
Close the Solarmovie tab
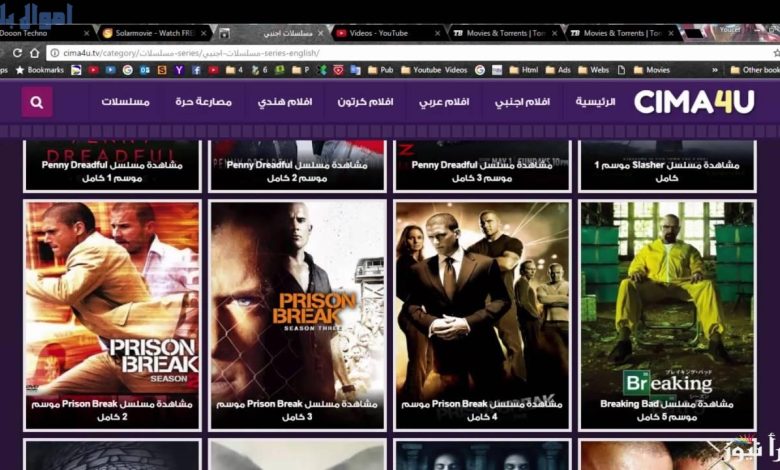coord(203,33)
